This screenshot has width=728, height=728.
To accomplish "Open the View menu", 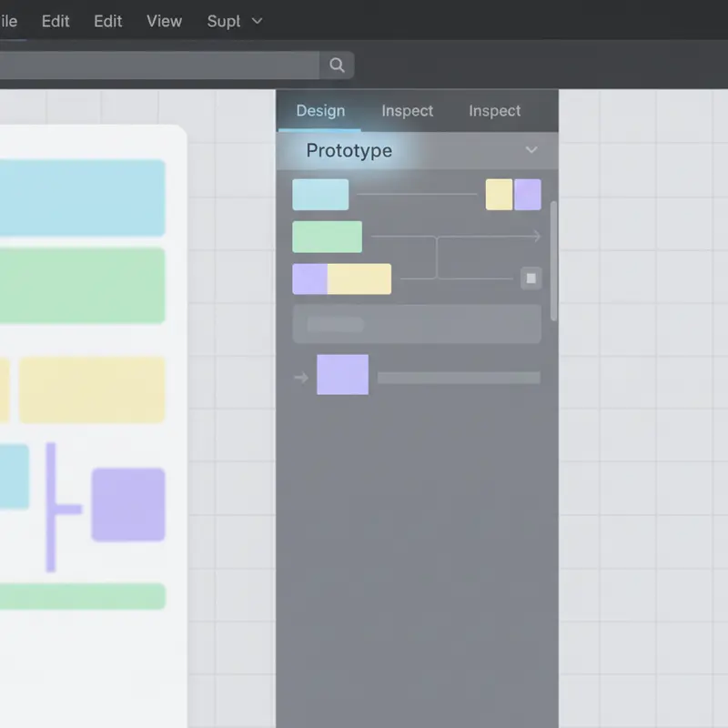I will 164,20.
